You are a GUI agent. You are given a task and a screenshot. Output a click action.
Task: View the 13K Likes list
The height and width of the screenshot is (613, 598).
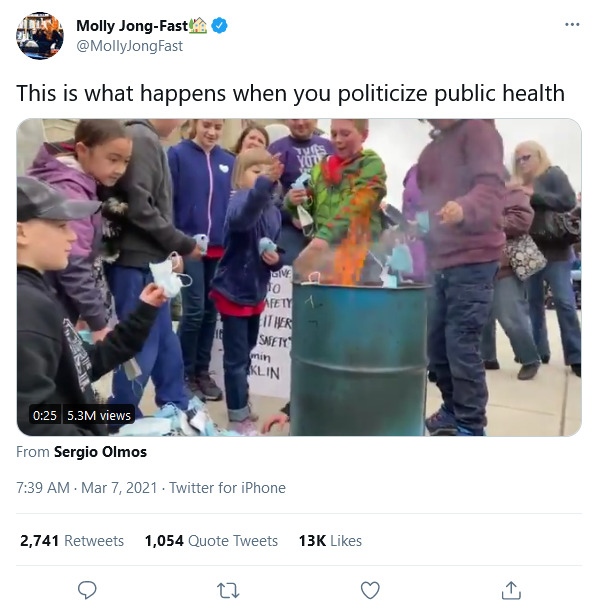pyautogui.click(x=330, y=541)
